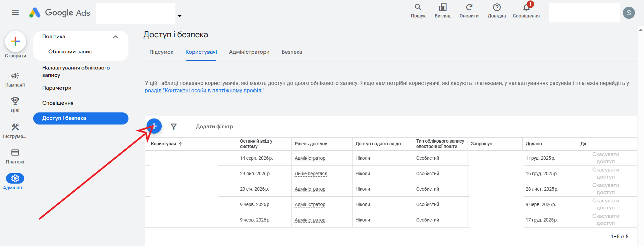Open access level dropdown for 20 січ. row
The width and height of the screenshot is (644, 246).
pyautogui.click(x=310, y=189)
